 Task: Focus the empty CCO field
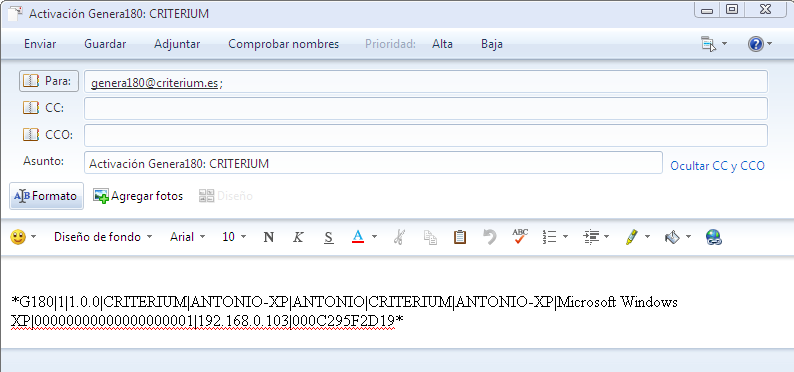426,135
